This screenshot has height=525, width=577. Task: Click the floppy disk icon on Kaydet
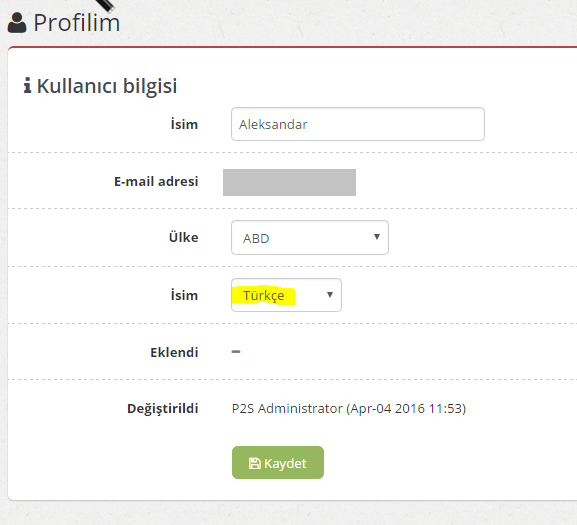pos(255,463)
